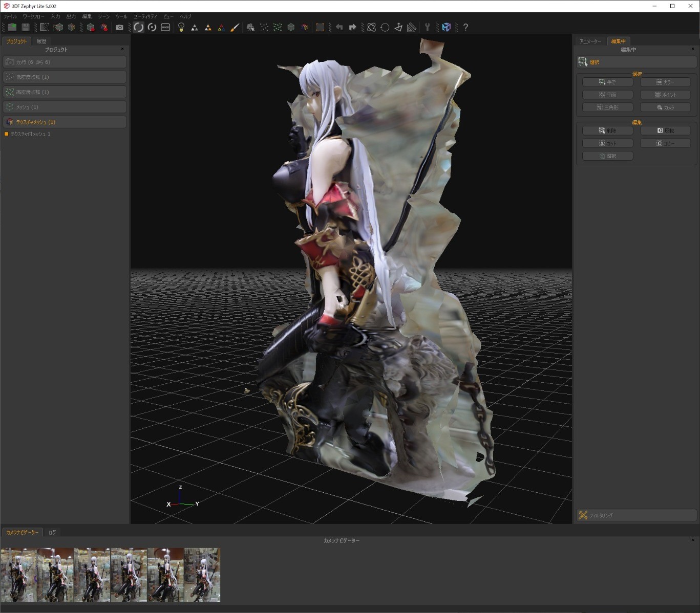This screenshot has width=700, height=613.
Task: Click the plane tool toolbar icon
Action: click(398, 27)
